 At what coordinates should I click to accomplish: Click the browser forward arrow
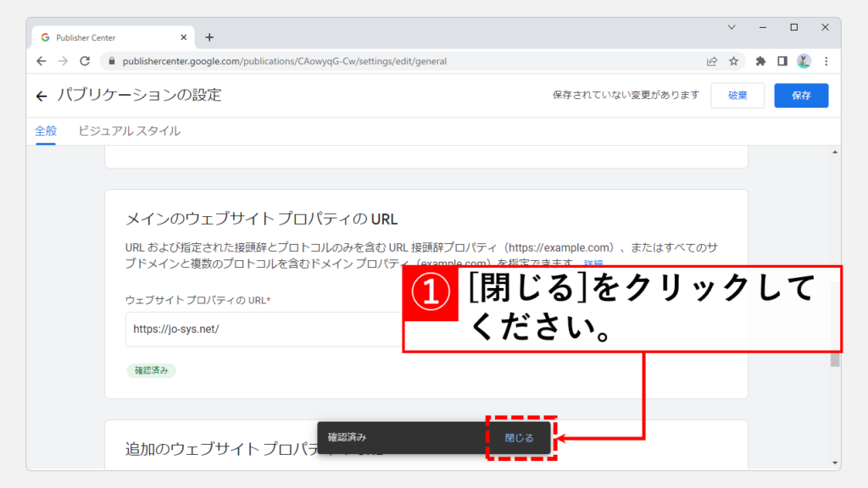[63, 61]
